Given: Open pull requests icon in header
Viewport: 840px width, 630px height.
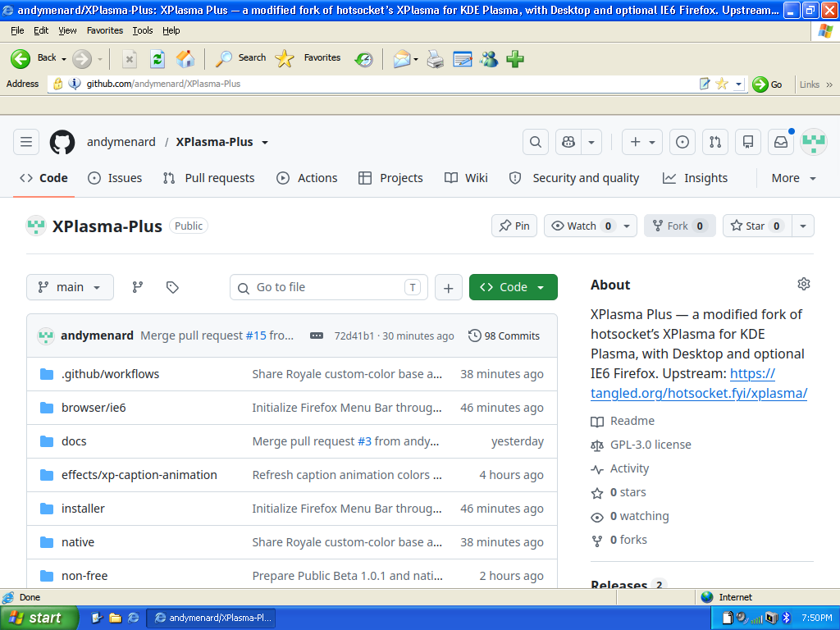Looking at the screenshot, I should (715, 142).
